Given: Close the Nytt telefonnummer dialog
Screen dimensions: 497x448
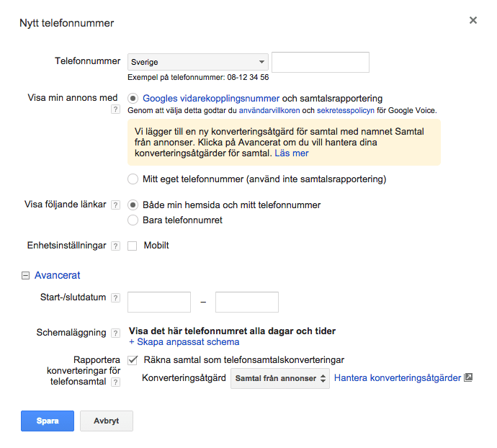Looking at the screenshot, I should pos(473,20).
